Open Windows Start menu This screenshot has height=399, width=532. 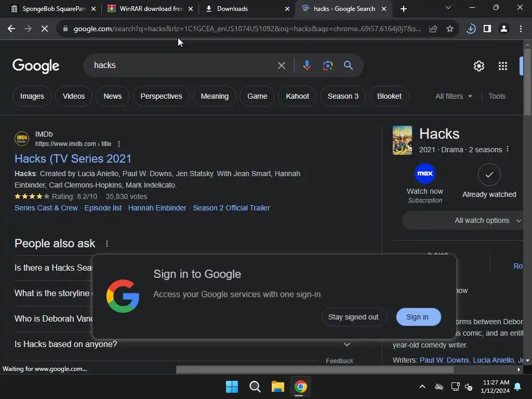pos(232,387)
